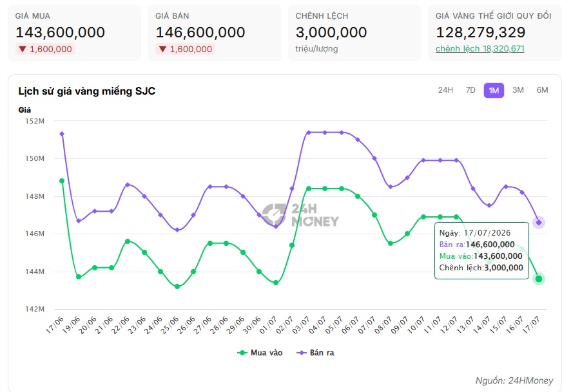Click the '152M' y-axis label

coord(35,121)
